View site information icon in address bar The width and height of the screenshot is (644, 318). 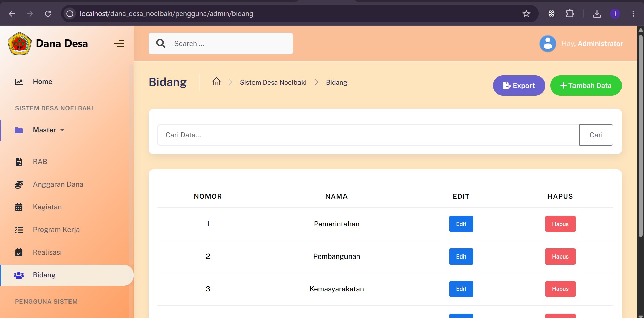tap(70, 14)
